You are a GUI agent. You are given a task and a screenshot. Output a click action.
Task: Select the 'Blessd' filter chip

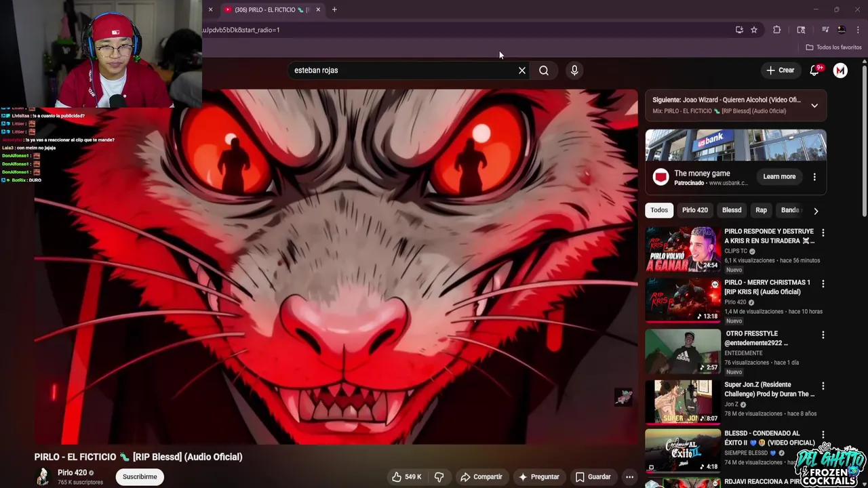pos(732,210)
